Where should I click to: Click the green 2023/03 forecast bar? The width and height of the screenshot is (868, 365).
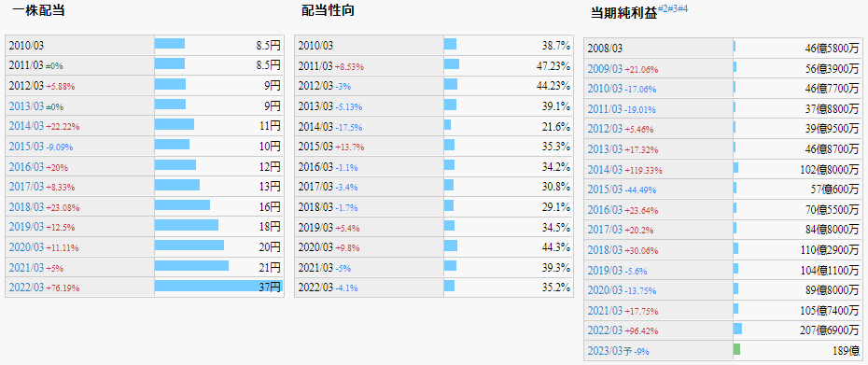click(x=736, y=349)
